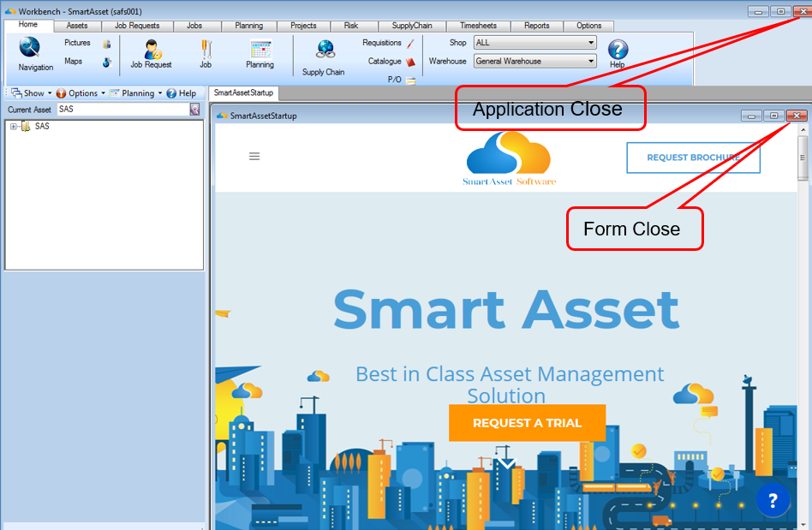812x530 pixels.
Task: Select the Home ribbon tab
Action: point(28,25)
